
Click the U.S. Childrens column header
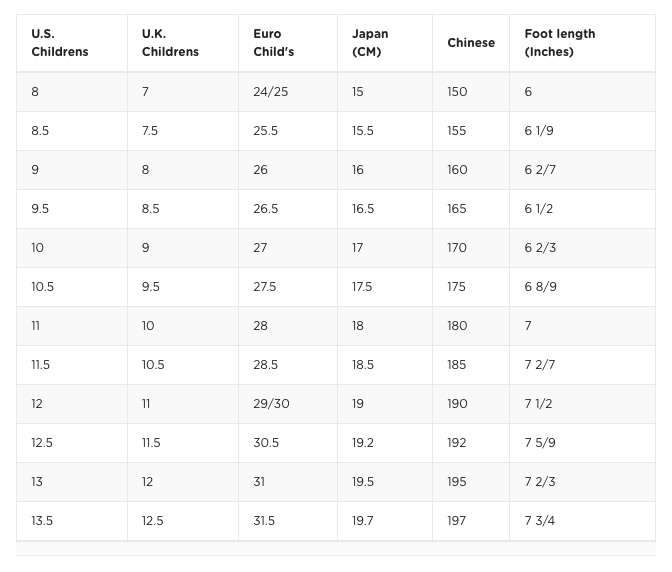tap(59, 43)
